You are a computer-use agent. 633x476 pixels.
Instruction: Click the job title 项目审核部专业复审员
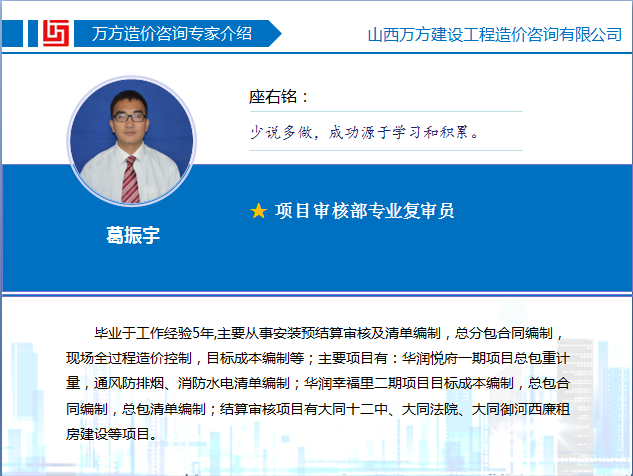point(365,211)
